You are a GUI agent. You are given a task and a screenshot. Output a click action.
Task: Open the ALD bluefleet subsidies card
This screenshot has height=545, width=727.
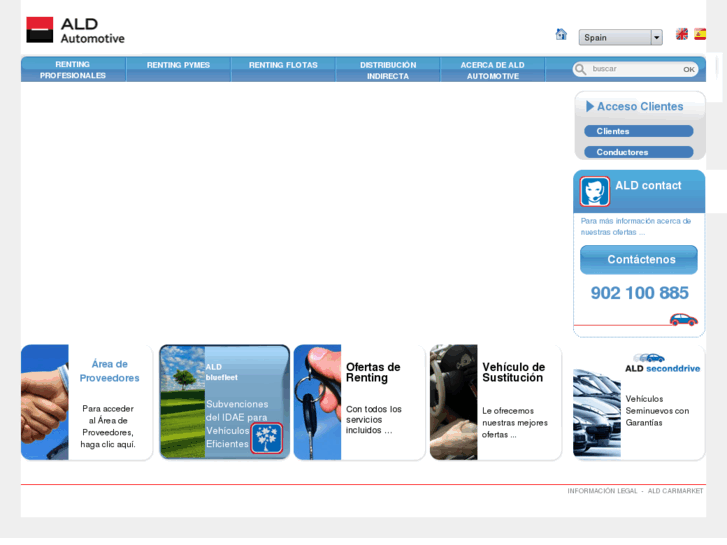[224, 402]
